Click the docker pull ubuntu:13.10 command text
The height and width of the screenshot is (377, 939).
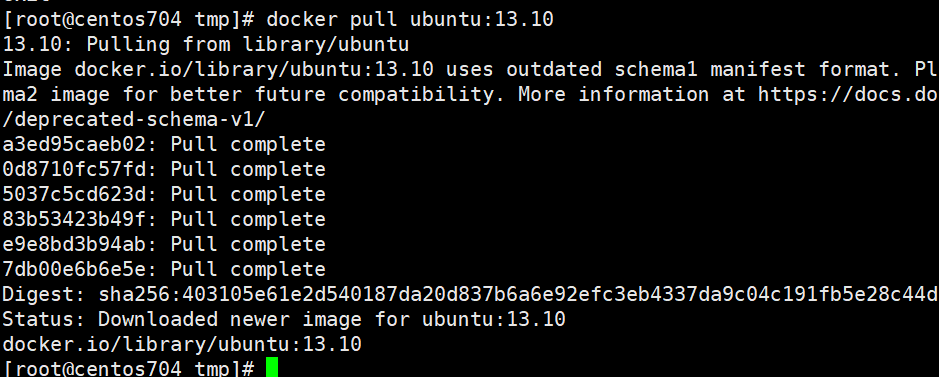pos(410,20)
